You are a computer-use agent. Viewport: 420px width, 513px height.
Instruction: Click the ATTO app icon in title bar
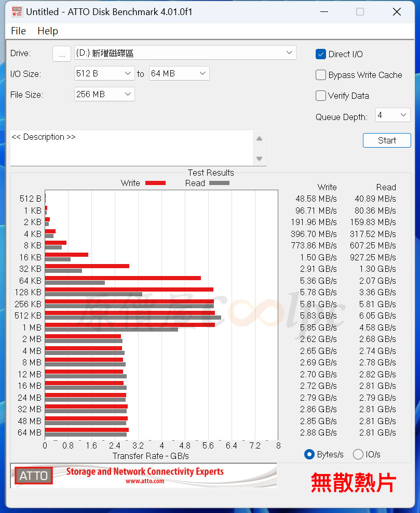coord(17,12)
